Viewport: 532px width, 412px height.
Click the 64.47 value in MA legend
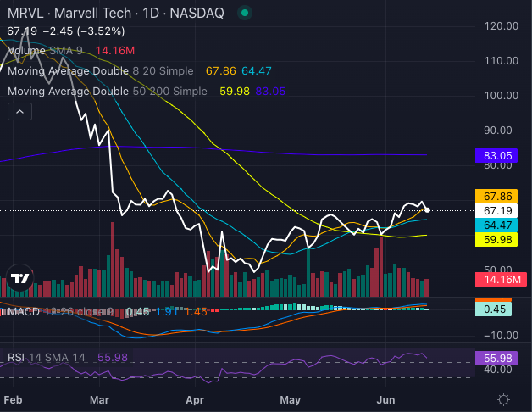coord(257,71)
